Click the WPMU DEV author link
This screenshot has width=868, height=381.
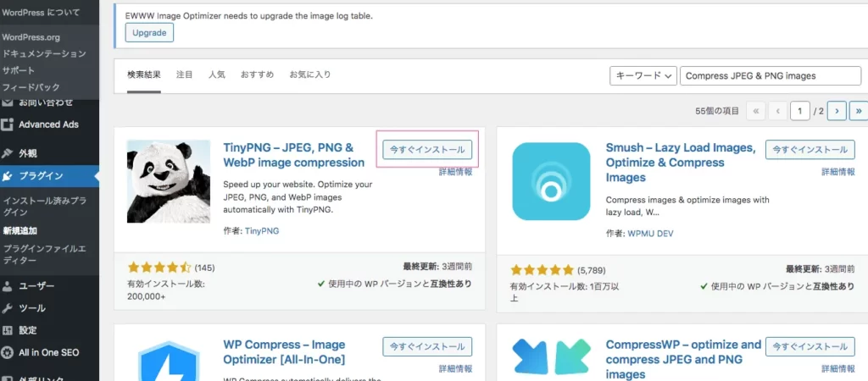[650, 234]
